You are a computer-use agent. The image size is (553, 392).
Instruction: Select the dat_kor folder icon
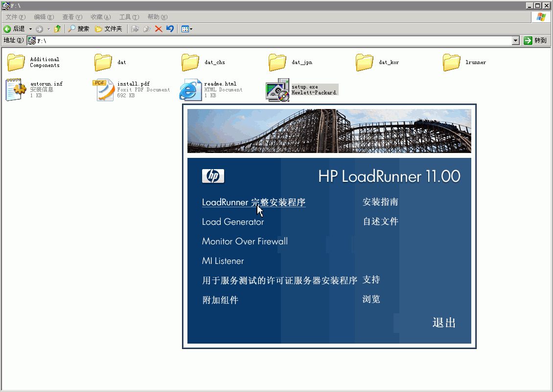click(364, 63)
